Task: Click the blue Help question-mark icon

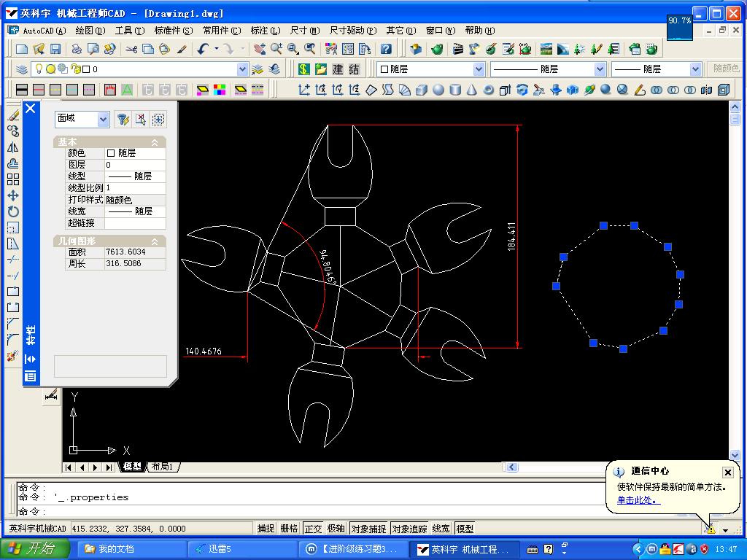Action: coord(386,49)
